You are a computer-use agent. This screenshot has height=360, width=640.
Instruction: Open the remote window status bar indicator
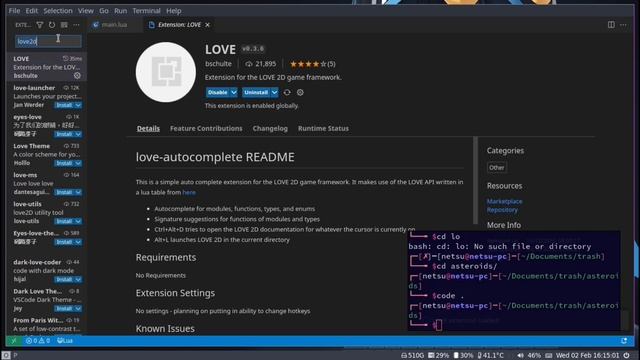tap(13, 340)
